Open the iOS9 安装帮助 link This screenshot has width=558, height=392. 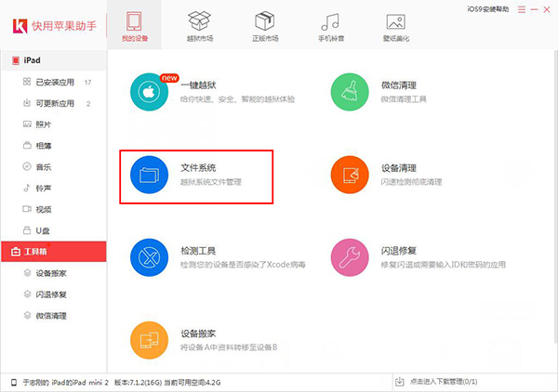tap(488, 9)
